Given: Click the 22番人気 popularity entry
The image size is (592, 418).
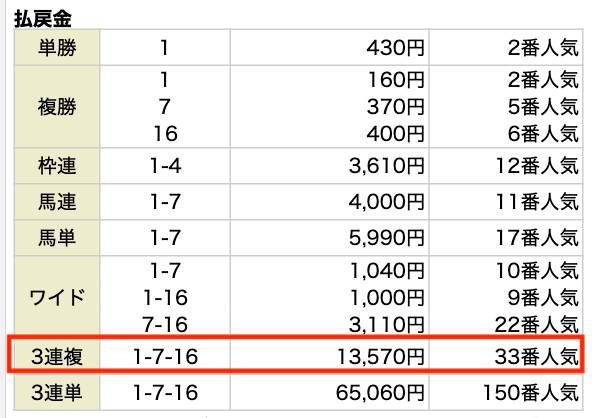Looking at the screenshot, I should click(x=536, y=325).
